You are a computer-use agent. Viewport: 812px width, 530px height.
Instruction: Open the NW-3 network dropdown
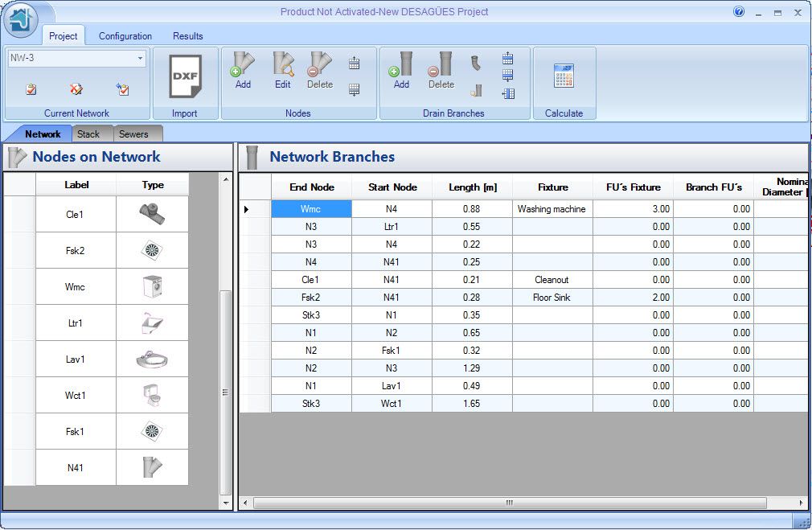pyautogui.click(x=140, y=59)
